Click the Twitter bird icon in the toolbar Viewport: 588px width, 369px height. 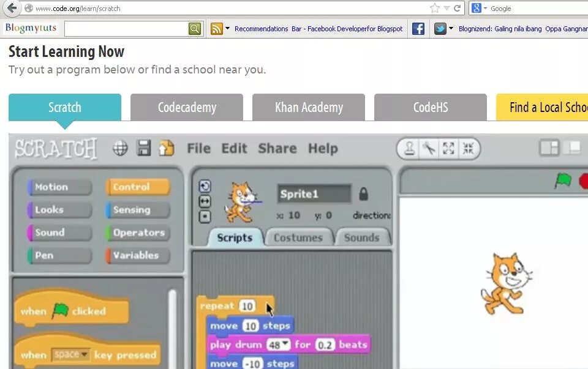tap(440, 29)
